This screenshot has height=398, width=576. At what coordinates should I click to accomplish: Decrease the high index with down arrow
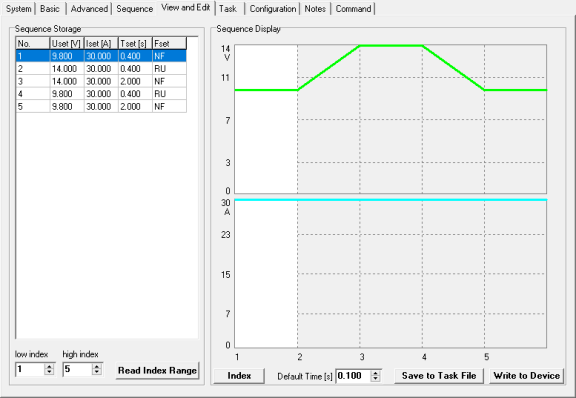(97, 372)
